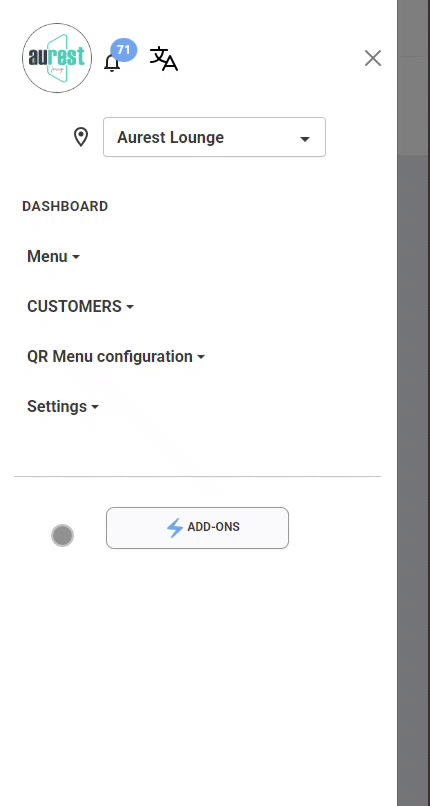Expand the QR Menu configuration caret
The width and height of the screenshot is (430, 806).
click(201, 357)
